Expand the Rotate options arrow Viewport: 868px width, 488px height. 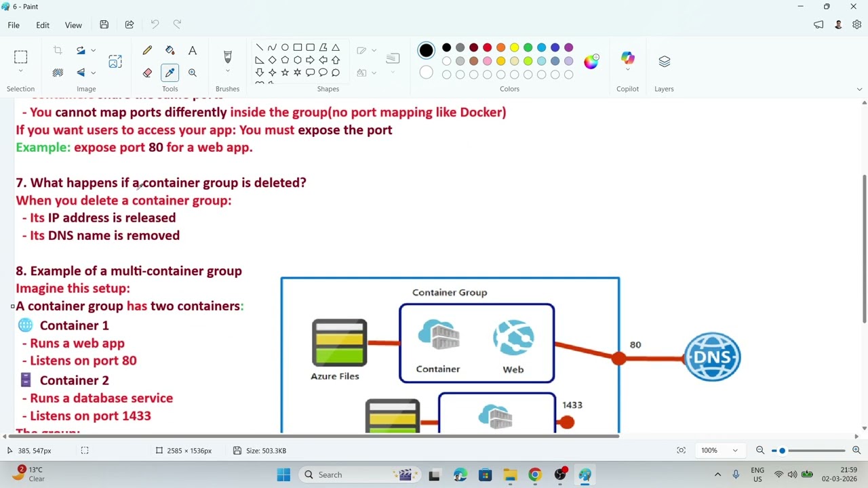coord(93,50)
